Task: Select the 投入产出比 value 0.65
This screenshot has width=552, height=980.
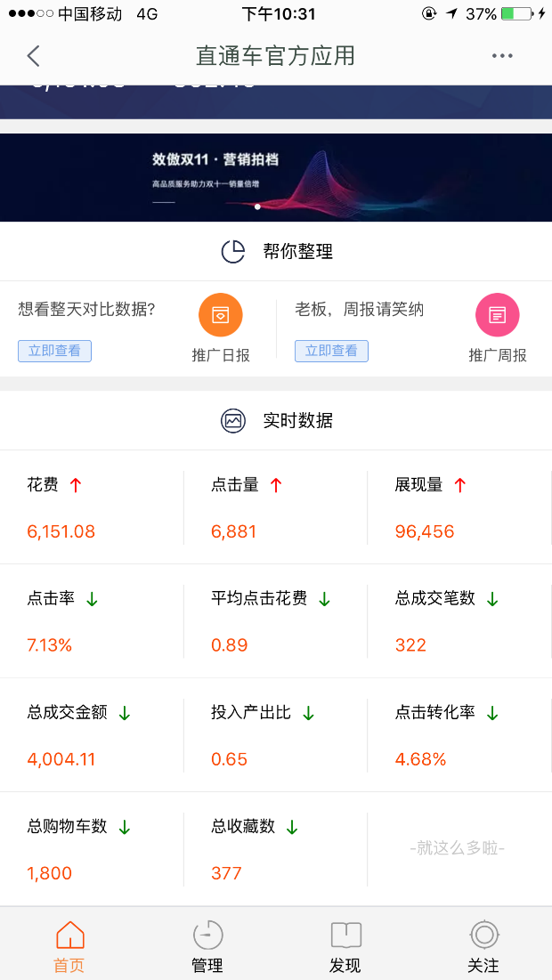Action: pyautogui.click(x=230, y=759)
